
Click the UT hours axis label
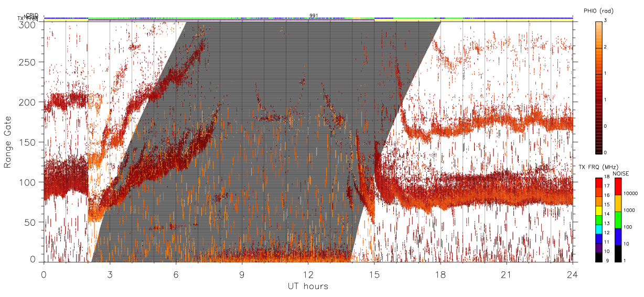coord(308,286)
